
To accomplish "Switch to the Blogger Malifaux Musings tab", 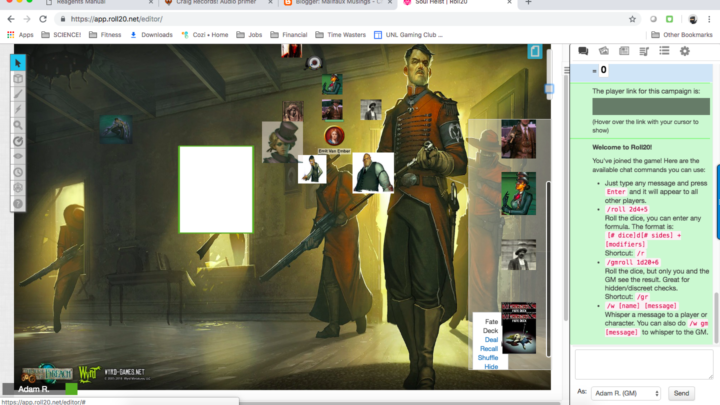I will [338, 3].
